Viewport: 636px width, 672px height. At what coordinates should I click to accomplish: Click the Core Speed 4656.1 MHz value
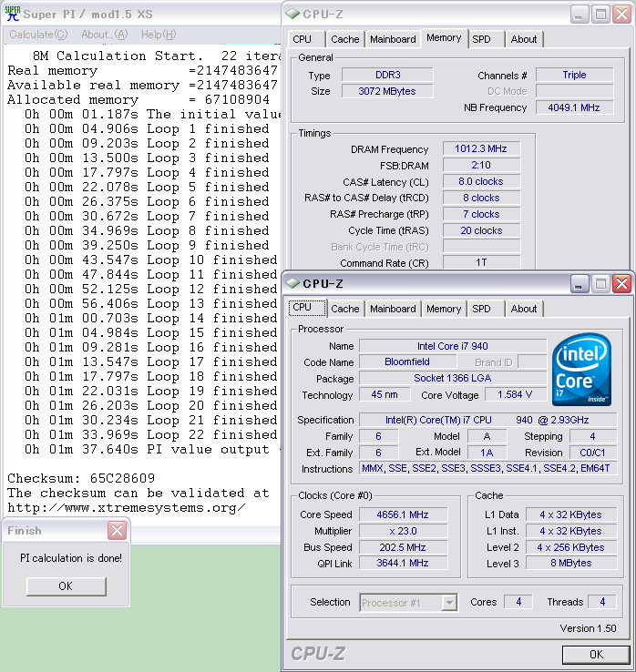(403, 514)
